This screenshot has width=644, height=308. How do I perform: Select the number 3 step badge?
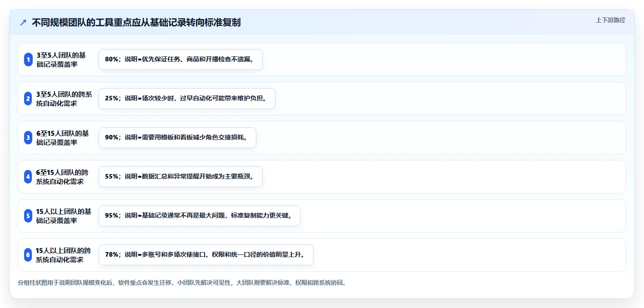point(28,138)
